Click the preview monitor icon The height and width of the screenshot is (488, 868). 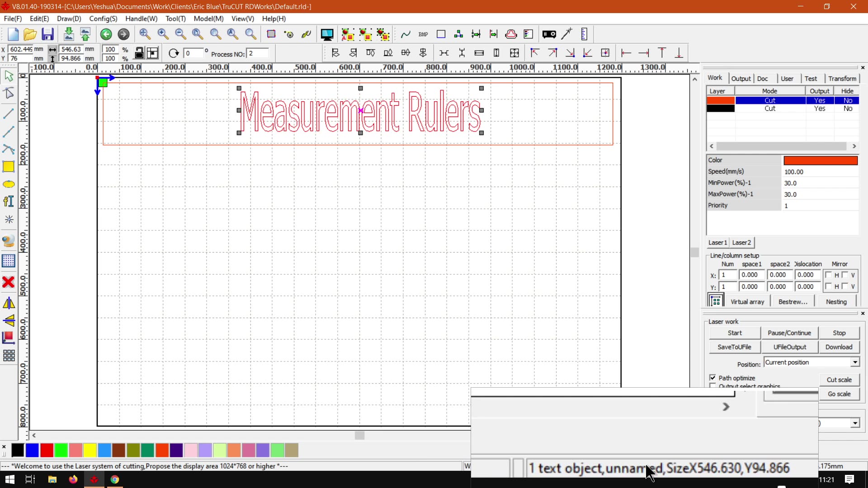(x=327, y=34)
